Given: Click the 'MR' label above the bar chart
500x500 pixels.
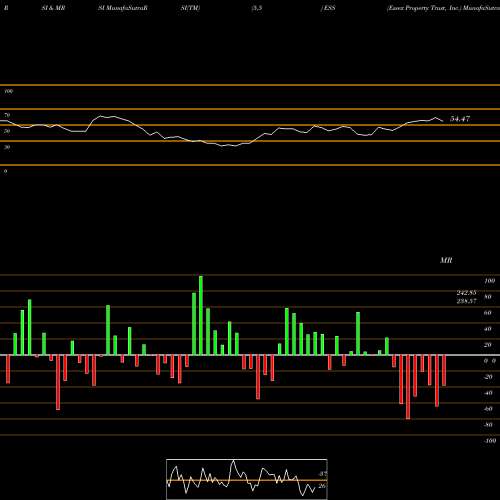Looking at the screenshot, I should tap(446, 260).
